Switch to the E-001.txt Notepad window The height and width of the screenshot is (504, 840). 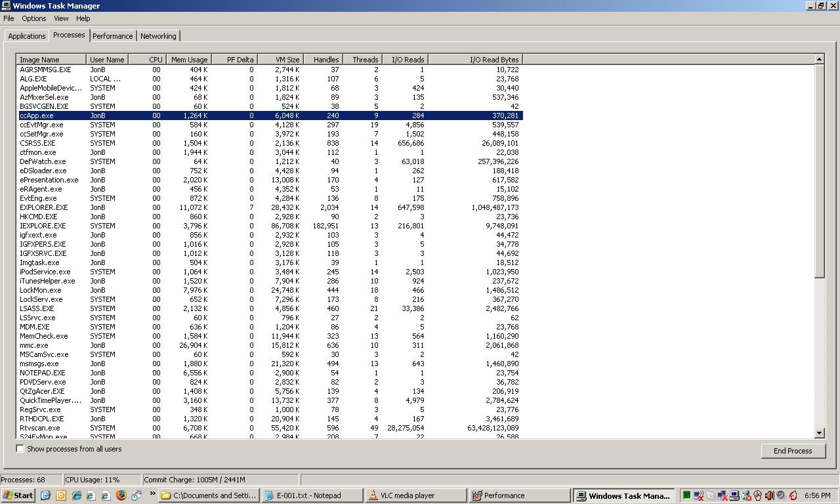click(x=312, y=495)
